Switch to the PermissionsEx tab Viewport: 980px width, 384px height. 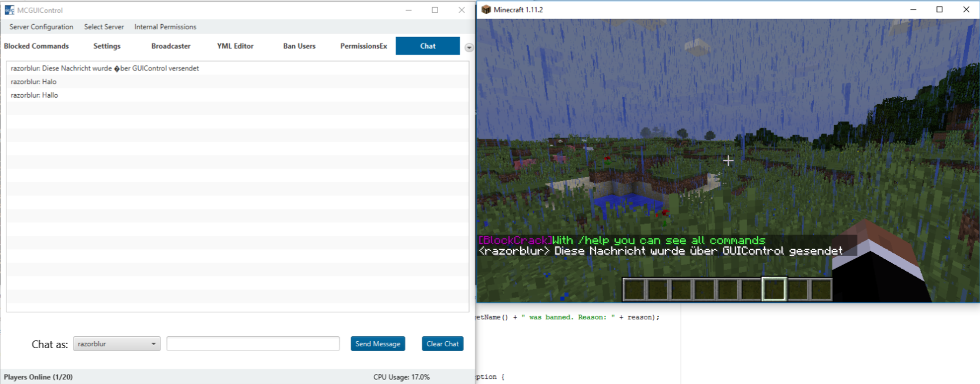click(x=363, y=46)
